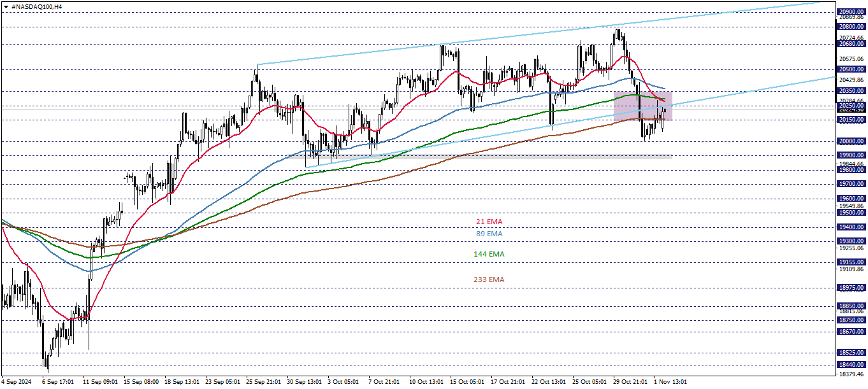Click the 7 Oct 21:01 time label
The height and width of the screenshot is (389, 868).
[384, 382]
